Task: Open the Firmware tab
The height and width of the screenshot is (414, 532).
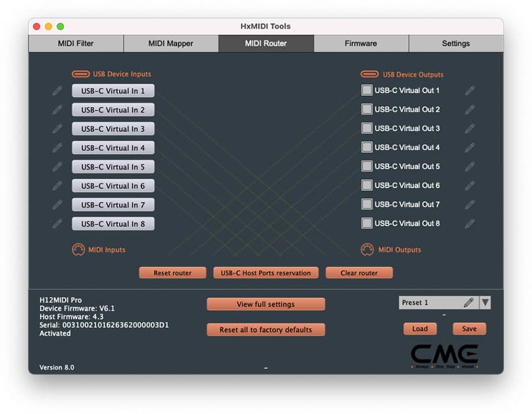Action: [x=361, y=43]
